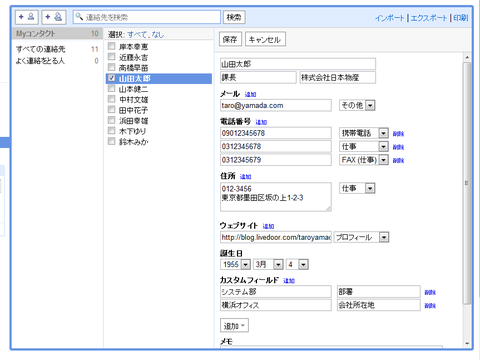The height and width of the screenshot is (360, 480).
Task: Delete the システム部 custom field
Action: pos(430,292)
